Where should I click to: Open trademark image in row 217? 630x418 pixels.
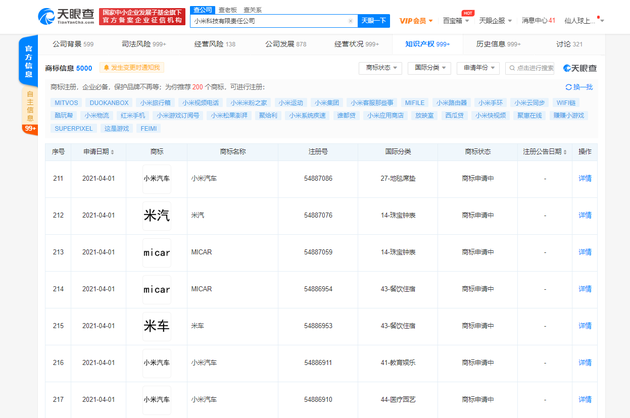click(x=157, y=400)
